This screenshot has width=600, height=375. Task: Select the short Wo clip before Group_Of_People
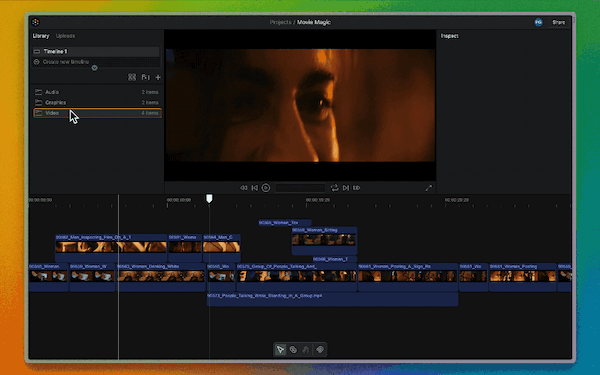tap(221, 277)
